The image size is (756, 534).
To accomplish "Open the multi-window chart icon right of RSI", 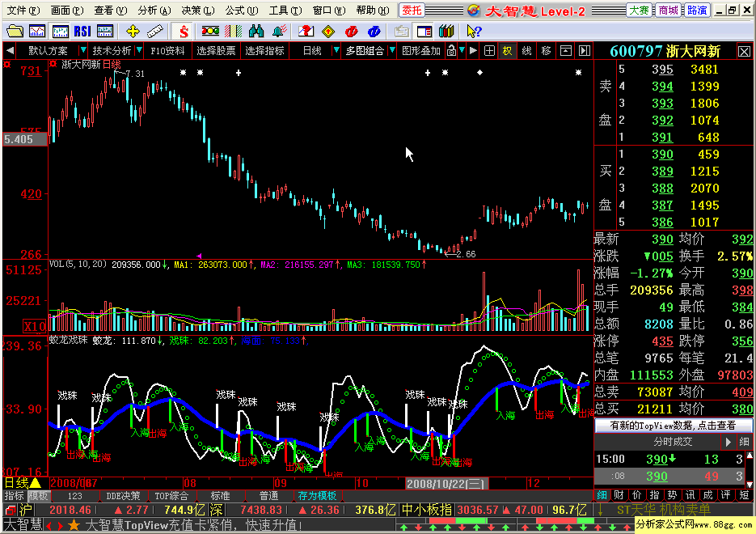I will [104, 32].
